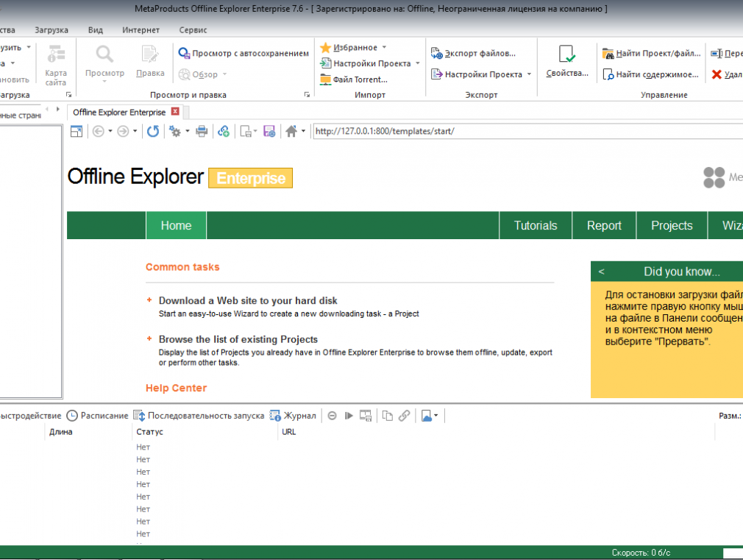Expand the Обзор dropdown

[x=224, y=74]
